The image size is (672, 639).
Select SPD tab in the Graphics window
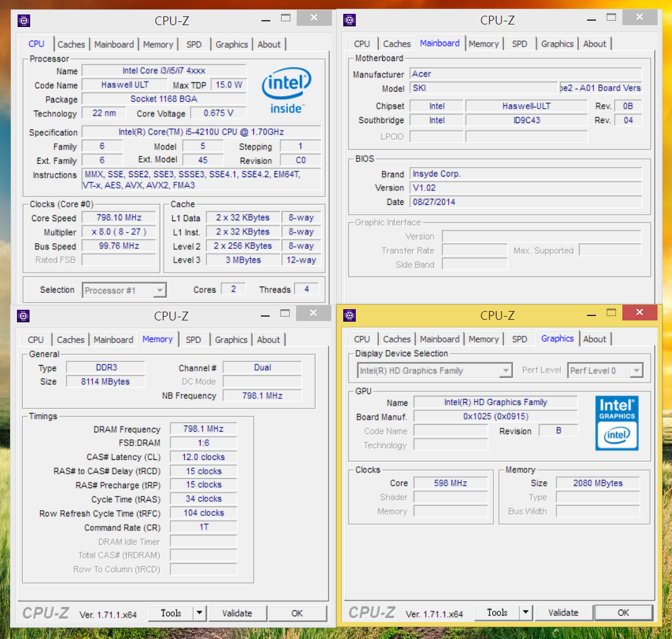tap(519, 339)
